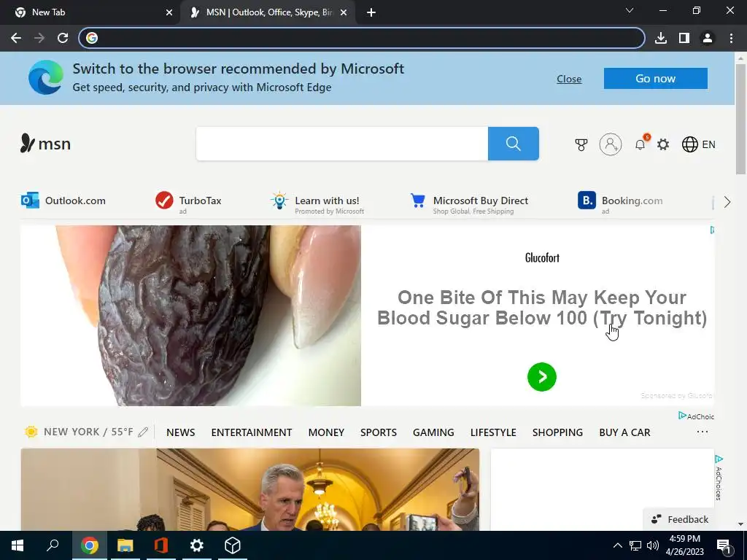
Task: Open the Microsoft Rewards trophy icon
Action: [x=581, y=144]
